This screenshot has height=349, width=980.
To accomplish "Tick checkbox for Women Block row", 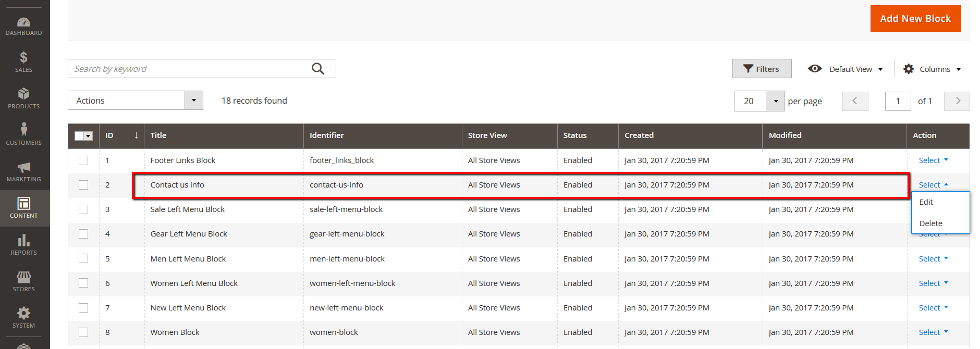I will pos(83,332).
